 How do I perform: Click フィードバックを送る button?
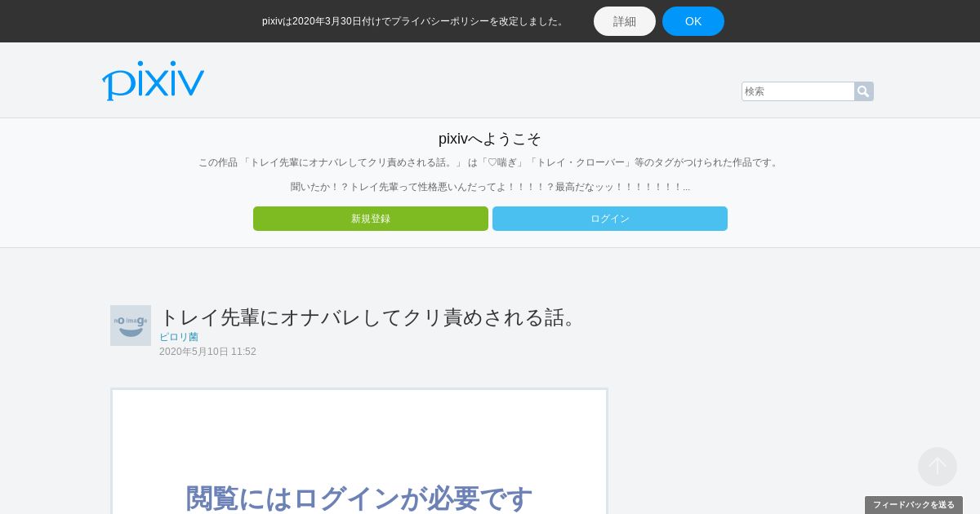tap(914, 505)
